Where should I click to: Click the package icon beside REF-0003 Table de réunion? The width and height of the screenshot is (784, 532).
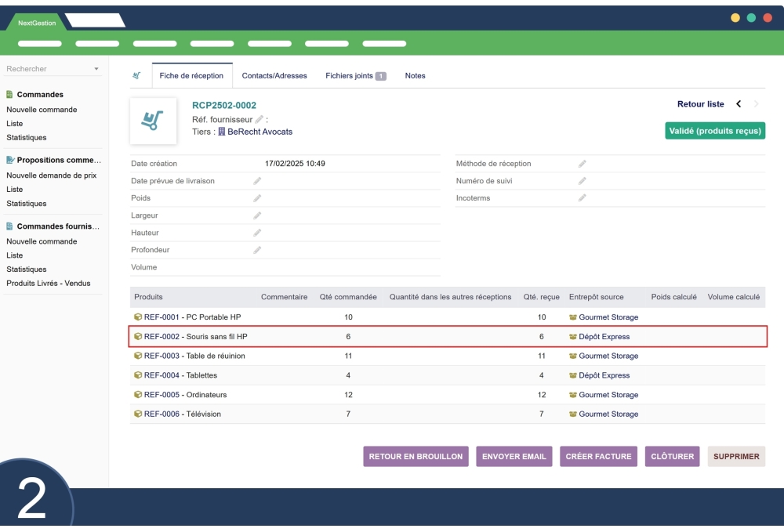(x=138, y=355)
